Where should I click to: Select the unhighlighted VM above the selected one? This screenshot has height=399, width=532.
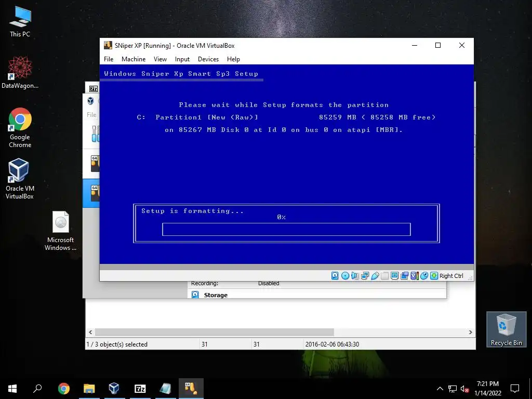pos(91,164)
